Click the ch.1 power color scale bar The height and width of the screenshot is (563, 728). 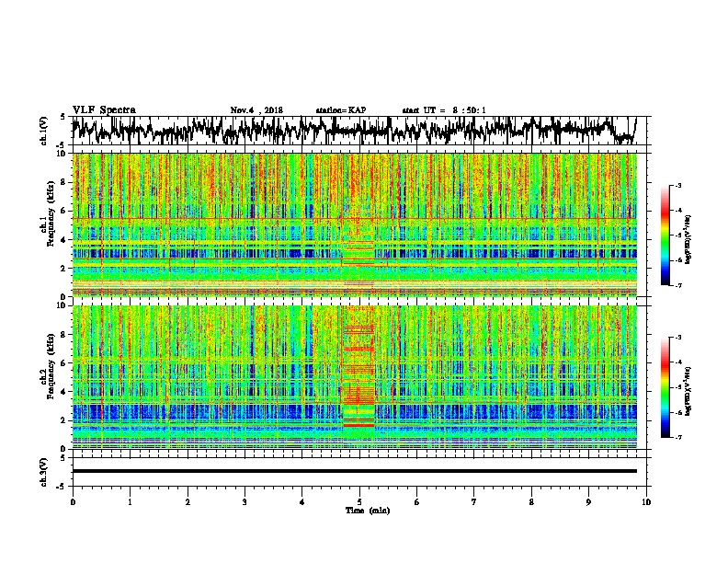pos(665,236)
